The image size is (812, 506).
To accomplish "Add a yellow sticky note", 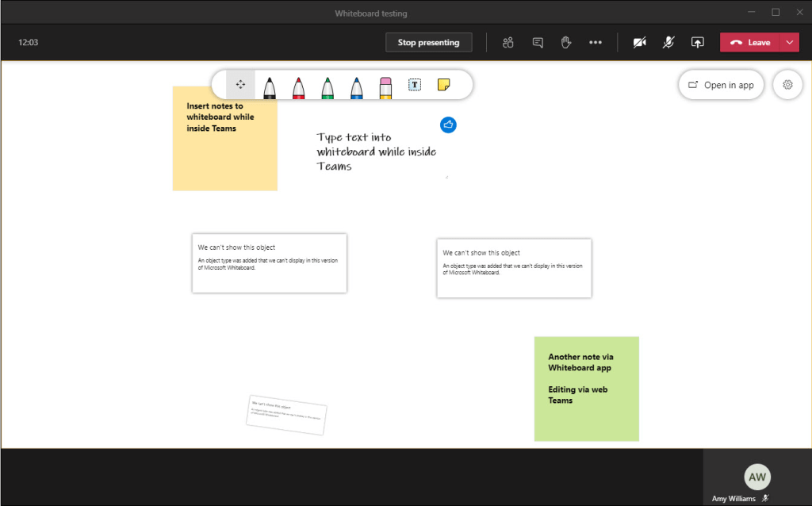I will pyautogui.click(x=444, y=85).
